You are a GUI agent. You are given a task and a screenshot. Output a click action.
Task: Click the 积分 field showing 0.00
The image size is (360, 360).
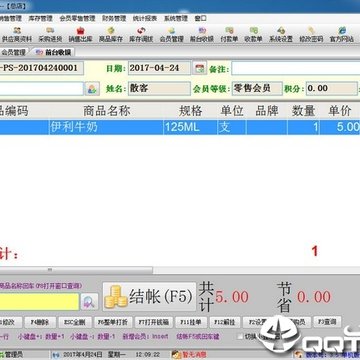(x=332, y=89)
